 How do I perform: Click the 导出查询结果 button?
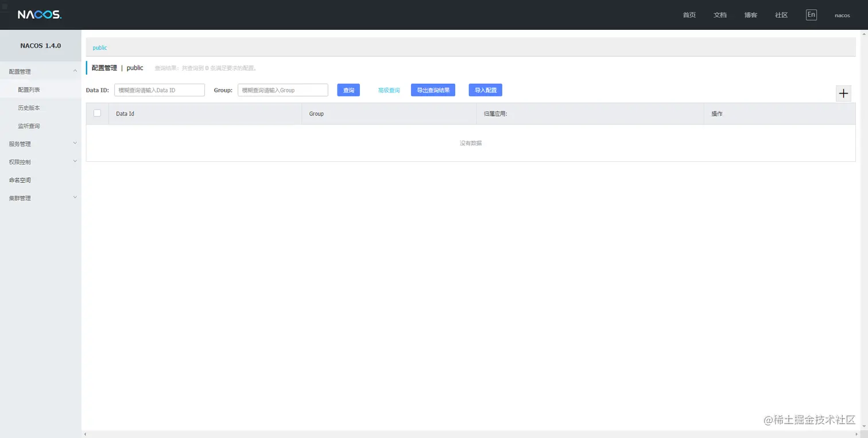(x=433, y=90)
